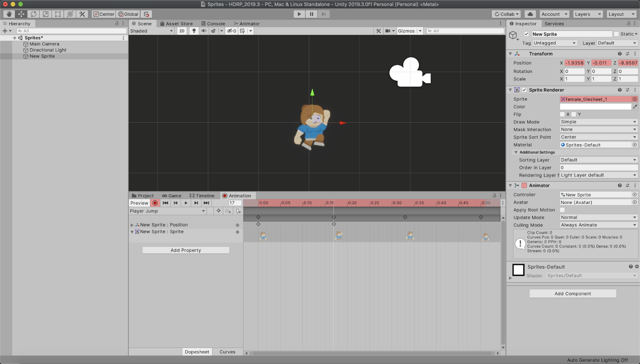Toggle scene lighting bulb icon

[x=194, y=31]
